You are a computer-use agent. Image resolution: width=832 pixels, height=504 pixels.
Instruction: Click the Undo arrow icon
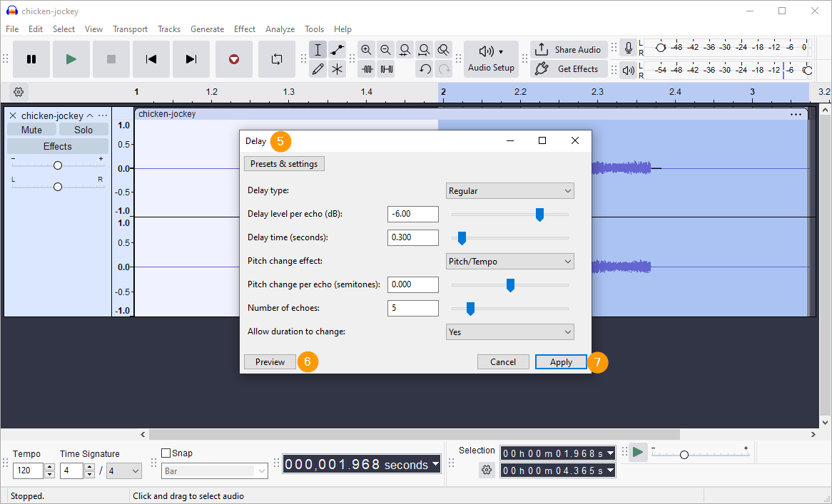(425, 69)
